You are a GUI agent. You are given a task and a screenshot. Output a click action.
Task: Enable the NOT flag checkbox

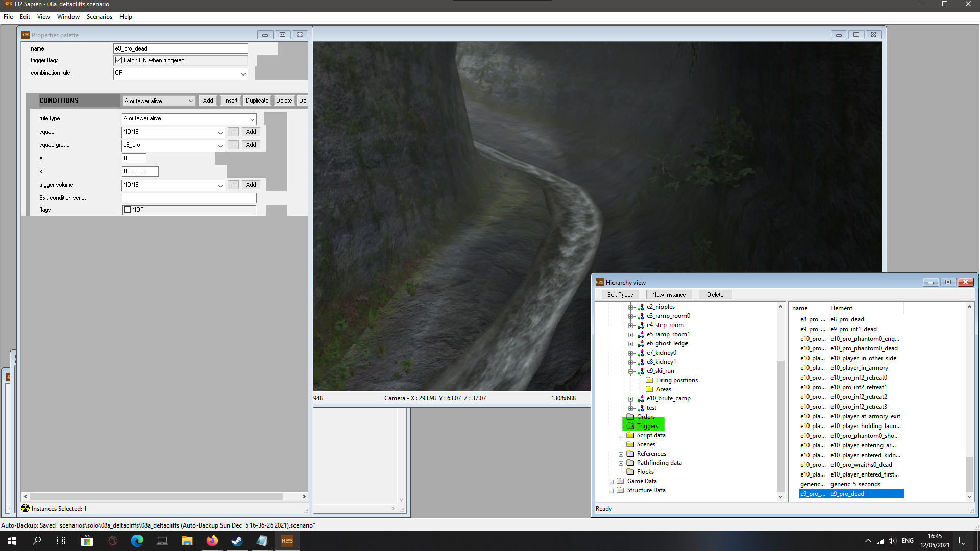coord(128,210)
